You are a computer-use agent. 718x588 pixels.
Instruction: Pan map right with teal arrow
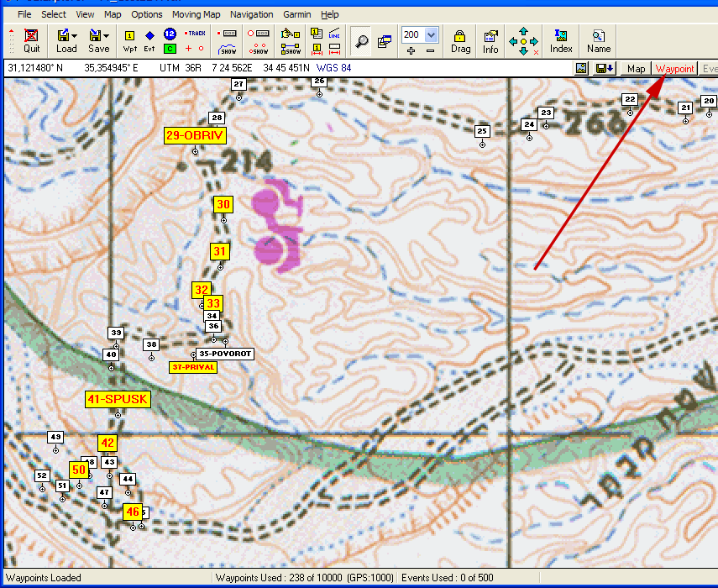[533, 42]
